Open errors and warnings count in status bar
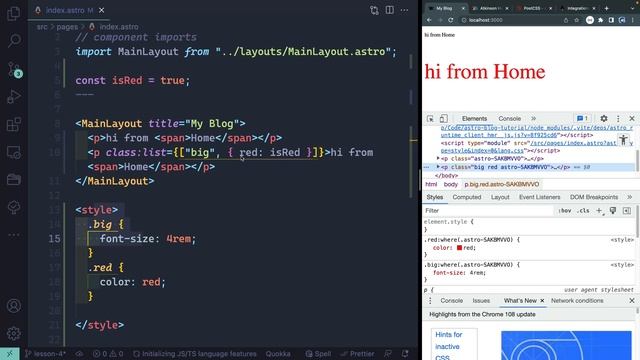The image size is (640, 360). [108, 353]
